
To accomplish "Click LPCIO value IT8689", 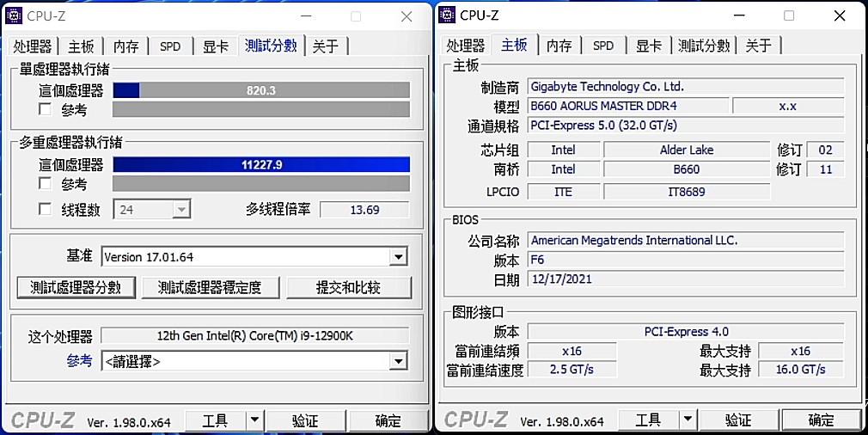I will click(x=687, y=192).
